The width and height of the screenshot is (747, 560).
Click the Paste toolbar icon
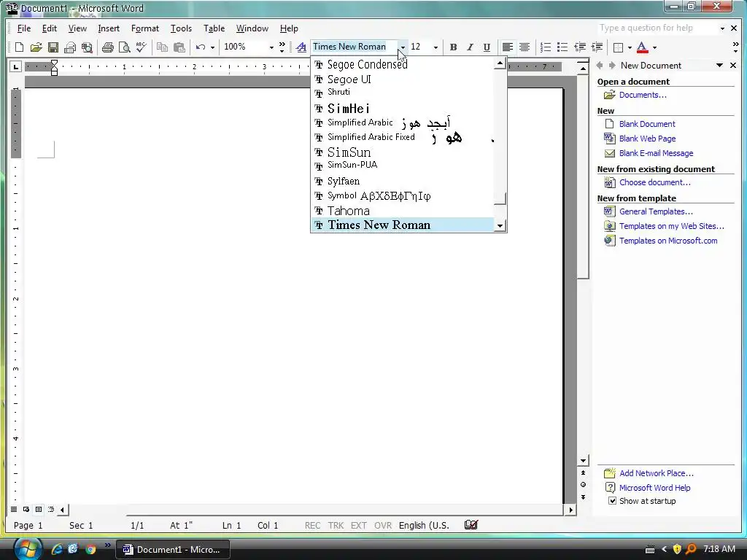(x=179, y=47)
